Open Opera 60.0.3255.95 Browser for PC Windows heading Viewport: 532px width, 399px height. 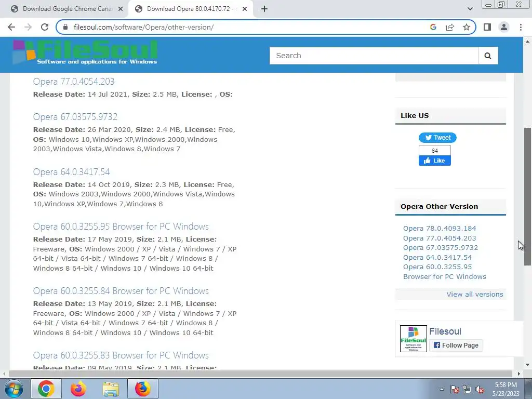tap(121, 227)
